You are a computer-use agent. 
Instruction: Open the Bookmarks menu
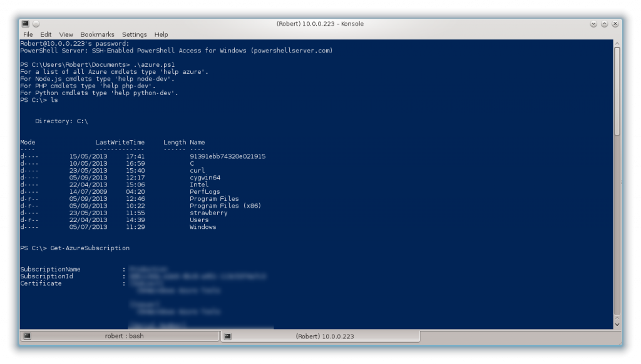click(x=97, y=34)
